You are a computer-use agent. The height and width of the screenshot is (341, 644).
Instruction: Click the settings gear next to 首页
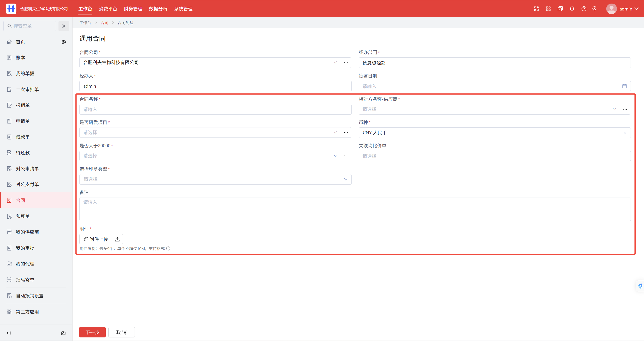pos(64,42)
